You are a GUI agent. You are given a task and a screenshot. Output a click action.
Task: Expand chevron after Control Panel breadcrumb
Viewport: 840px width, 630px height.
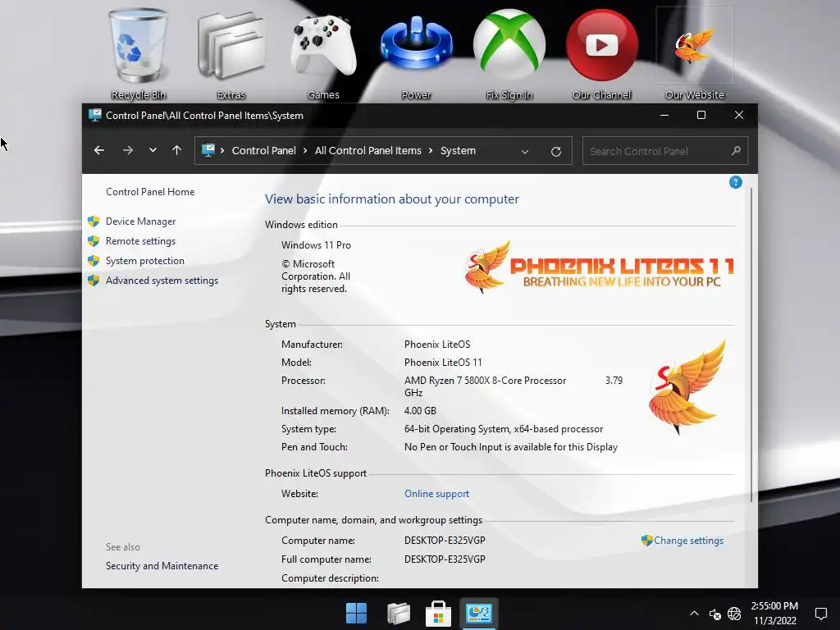click(x=305, y=151)
